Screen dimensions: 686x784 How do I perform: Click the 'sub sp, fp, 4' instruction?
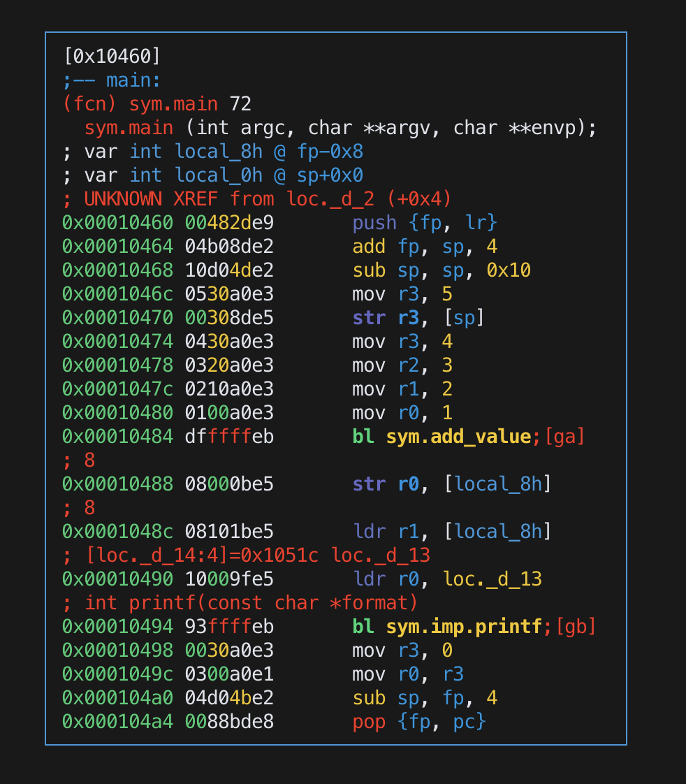pyautogui.click(x=425, y=698)
